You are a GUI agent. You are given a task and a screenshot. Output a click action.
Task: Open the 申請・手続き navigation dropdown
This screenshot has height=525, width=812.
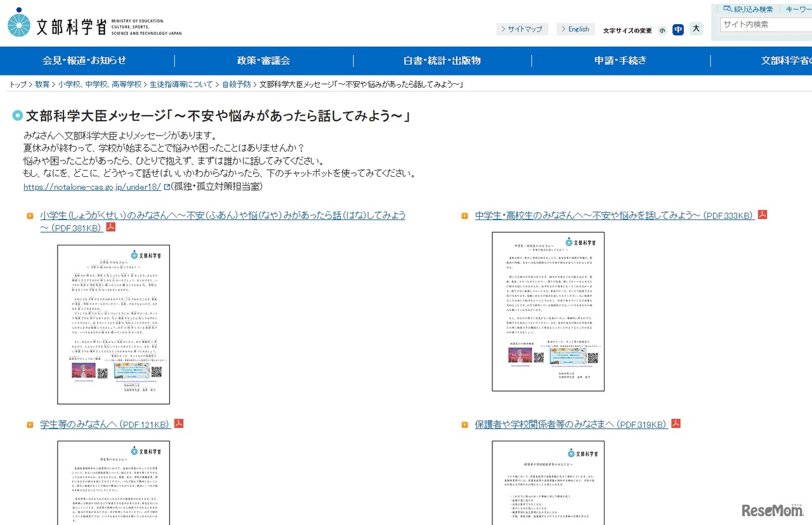(620, 61)
